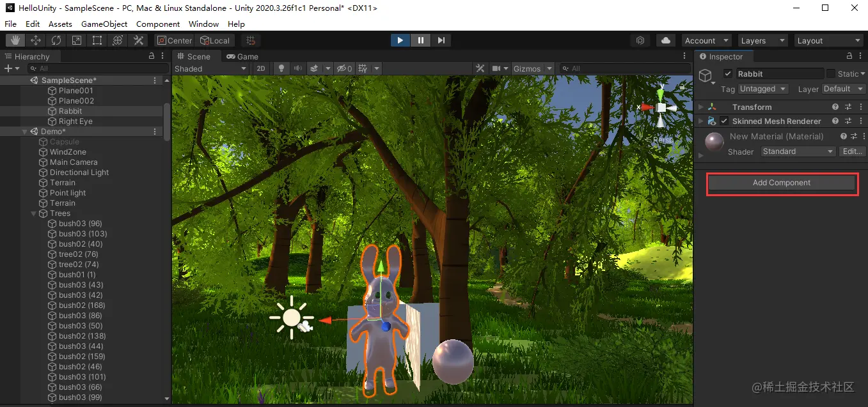Open New Material help reference
Image resolution: width=868 pixels, height=407 pixels.
(x=844, y=137)
